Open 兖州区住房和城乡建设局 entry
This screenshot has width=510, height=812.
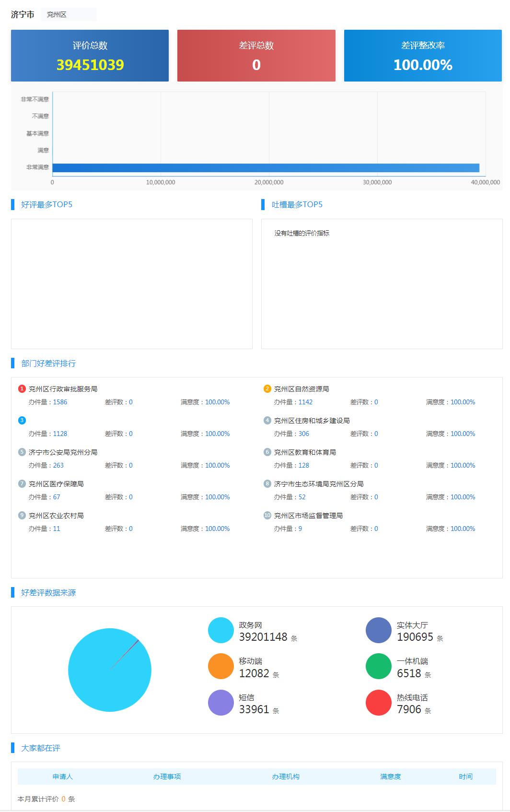point(312,421)
